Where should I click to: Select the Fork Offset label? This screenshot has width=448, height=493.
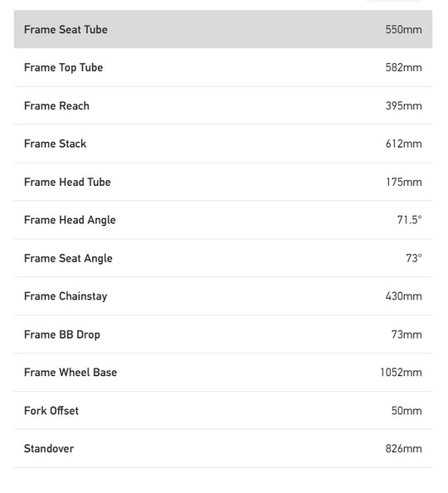pyautogui.click(x=51, y=411)
